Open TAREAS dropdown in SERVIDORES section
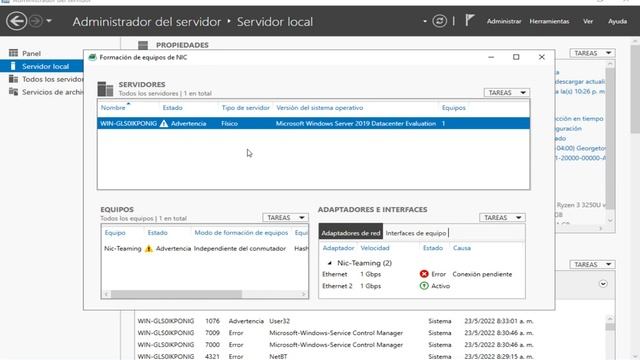This screenshot has width=640, height=360. pos(507,93)
